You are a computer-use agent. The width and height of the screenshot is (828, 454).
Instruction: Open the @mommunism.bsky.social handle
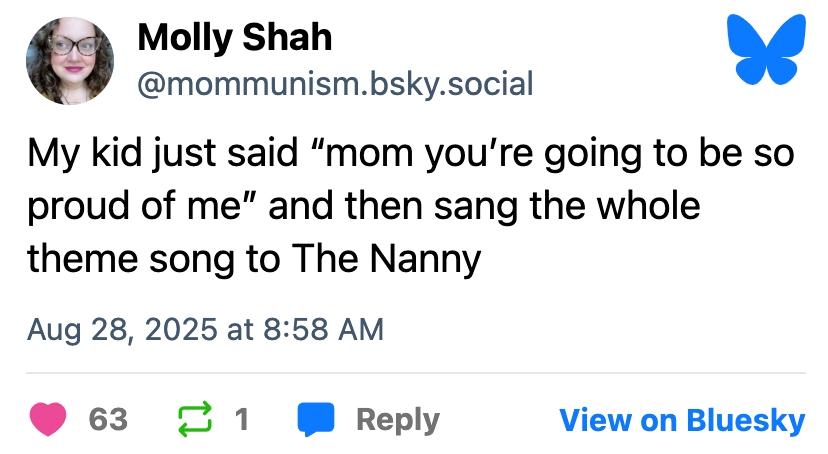click(335, 83)
